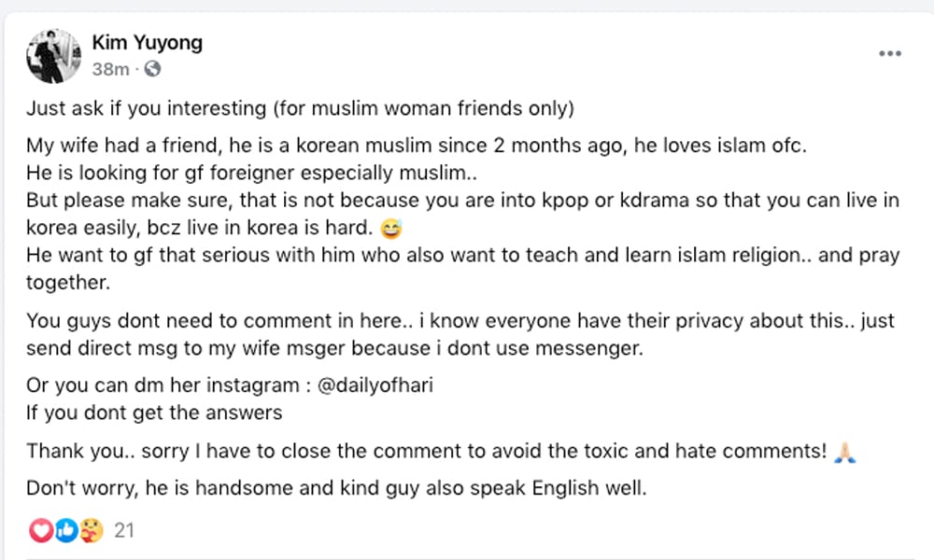Click the praying hands emoji

(845, 452)
